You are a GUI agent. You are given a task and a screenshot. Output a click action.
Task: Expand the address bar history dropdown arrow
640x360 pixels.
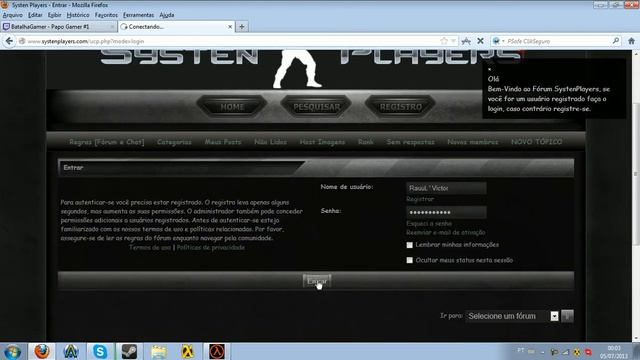(453, 41)
